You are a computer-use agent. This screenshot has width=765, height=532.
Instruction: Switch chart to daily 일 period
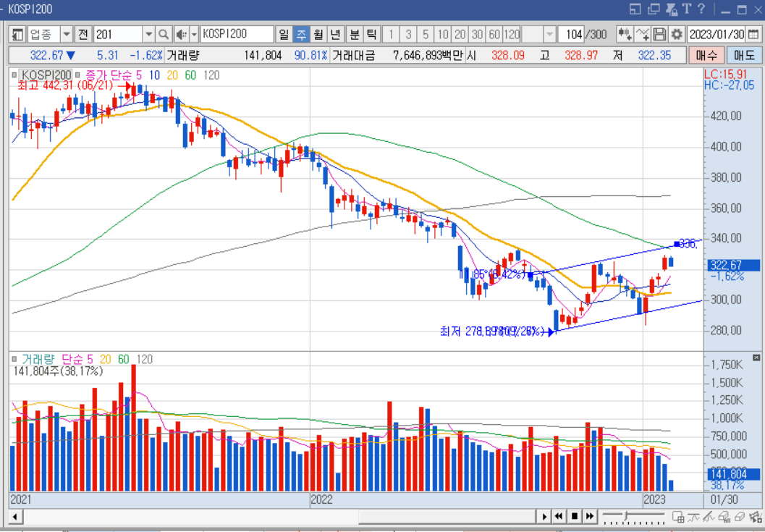[284, 34]
